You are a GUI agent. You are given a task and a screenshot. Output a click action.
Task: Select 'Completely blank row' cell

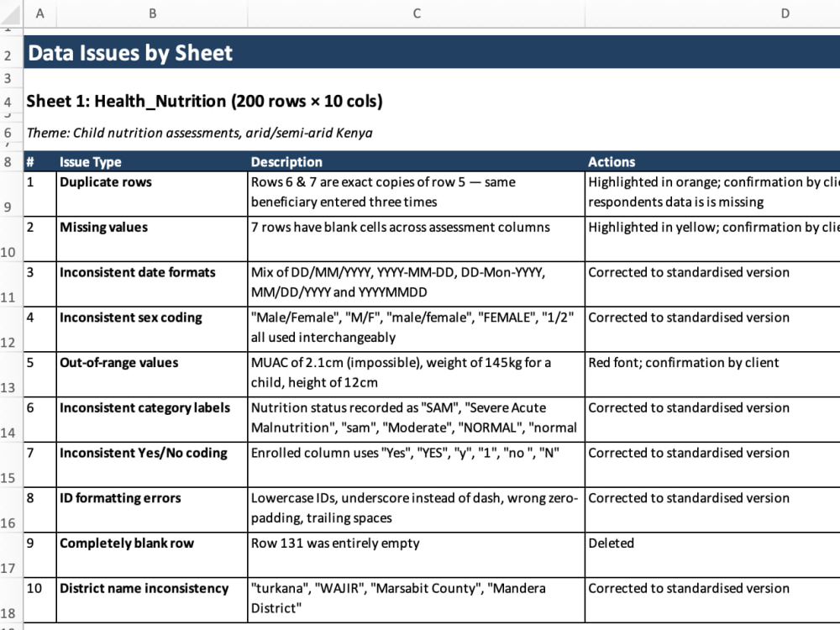[152, 554]
